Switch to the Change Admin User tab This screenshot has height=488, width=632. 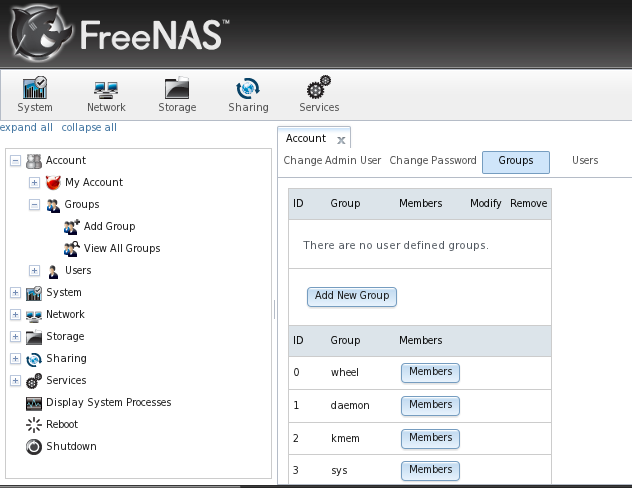[332, 160]
